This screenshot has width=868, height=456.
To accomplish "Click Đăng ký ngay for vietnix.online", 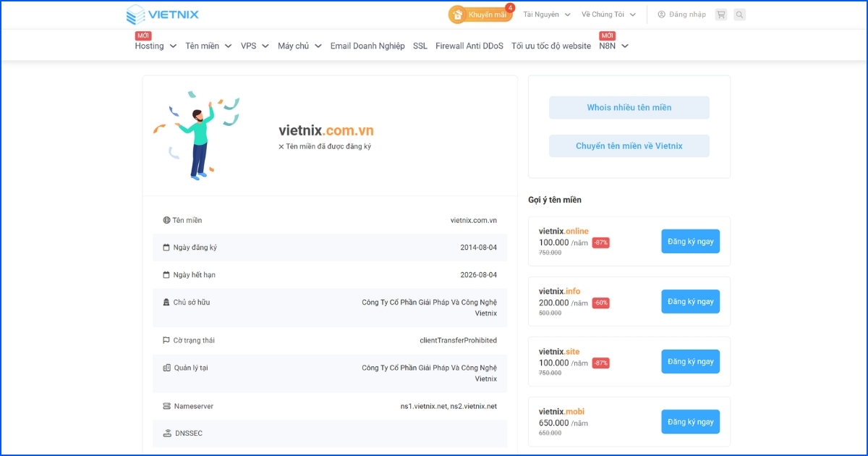I will coord(690,241).
